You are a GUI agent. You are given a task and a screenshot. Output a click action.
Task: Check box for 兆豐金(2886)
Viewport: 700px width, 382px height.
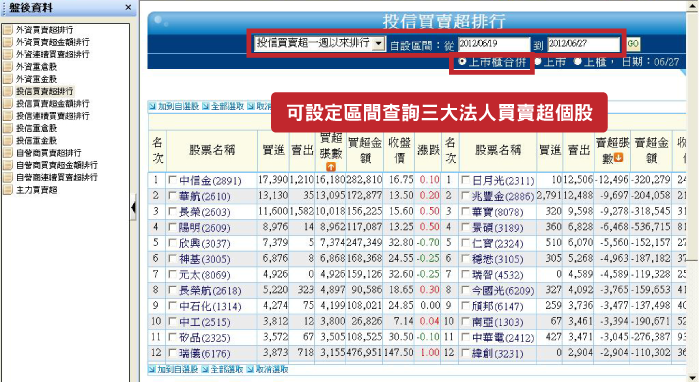click(465, 196)
